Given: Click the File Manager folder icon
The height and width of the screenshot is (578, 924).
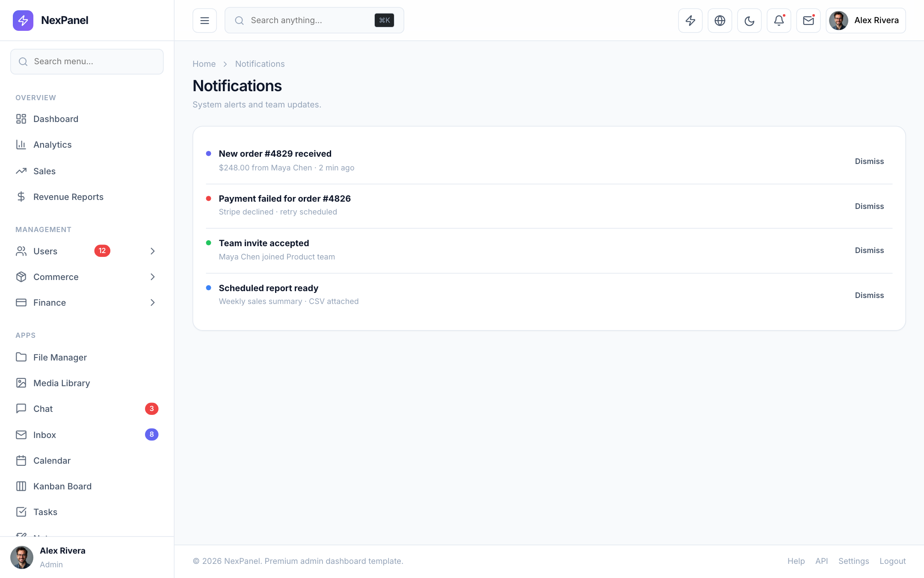Looking at the screenshot, I should pyautogui.click(x=21, y=357).
